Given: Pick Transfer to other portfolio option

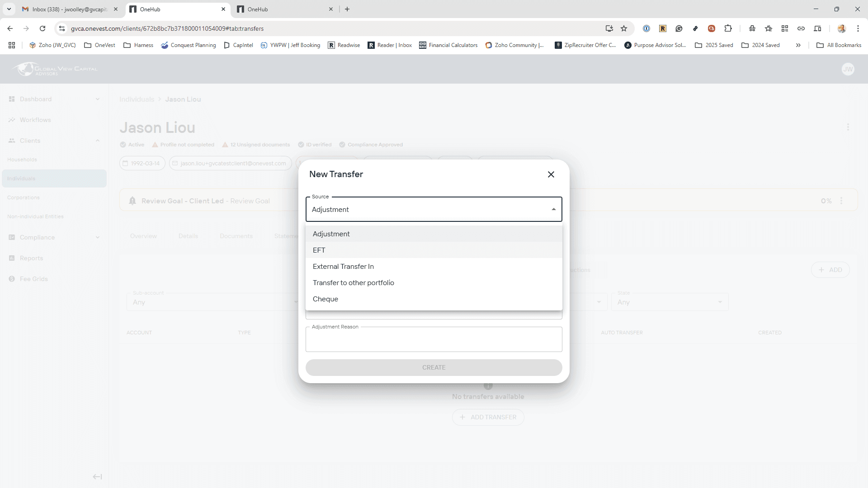Looking at the screenshot, I should (x=434, y=282).
